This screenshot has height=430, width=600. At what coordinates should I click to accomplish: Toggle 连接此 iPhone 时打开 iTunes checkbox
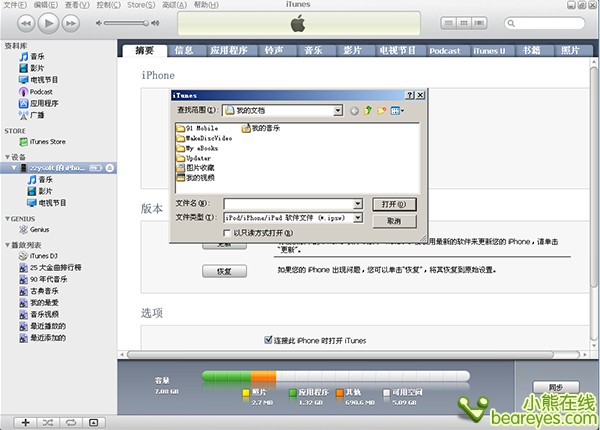coord(268,340)
